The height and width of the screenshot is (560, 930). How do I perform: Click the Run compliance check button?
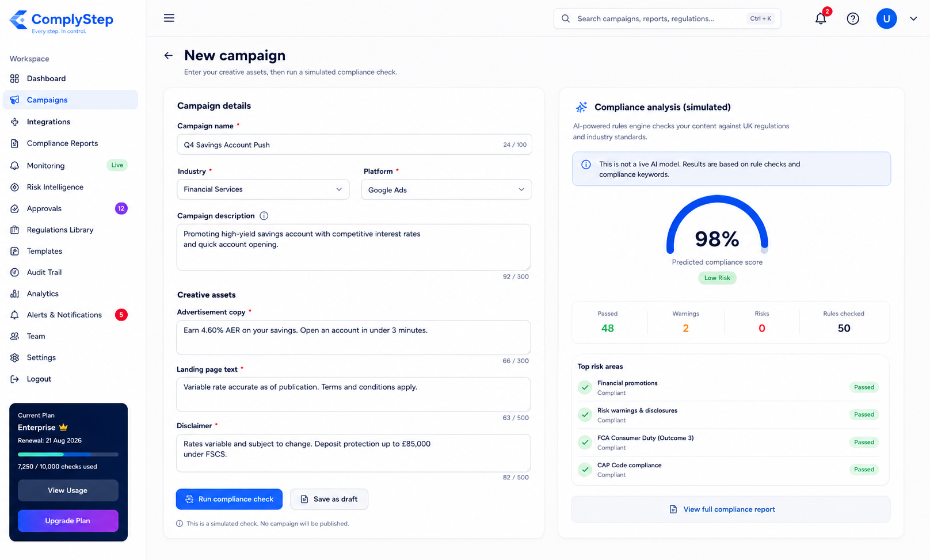pyautogui.click(x=229, y=499)
